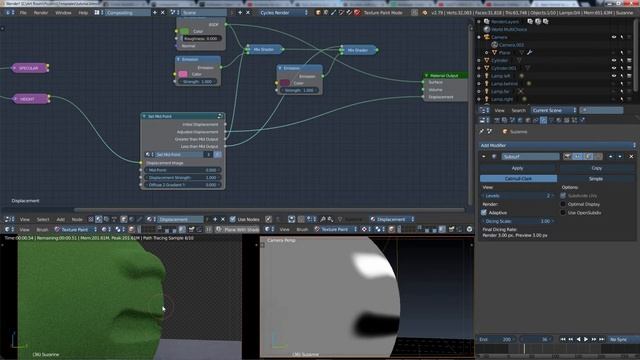The image size is (640, 360).
Task: Add new screen layout plus icon
Action: (155, 13)
